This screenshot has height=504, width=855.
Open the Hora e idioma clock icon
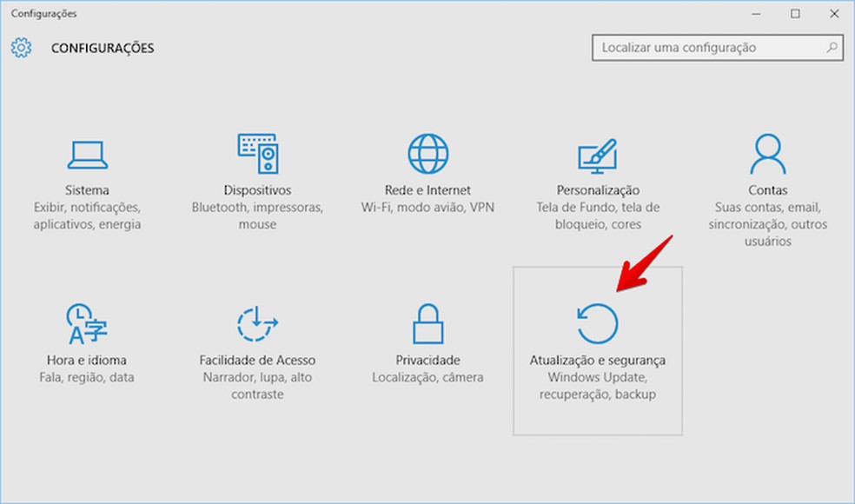click(87, 323)
